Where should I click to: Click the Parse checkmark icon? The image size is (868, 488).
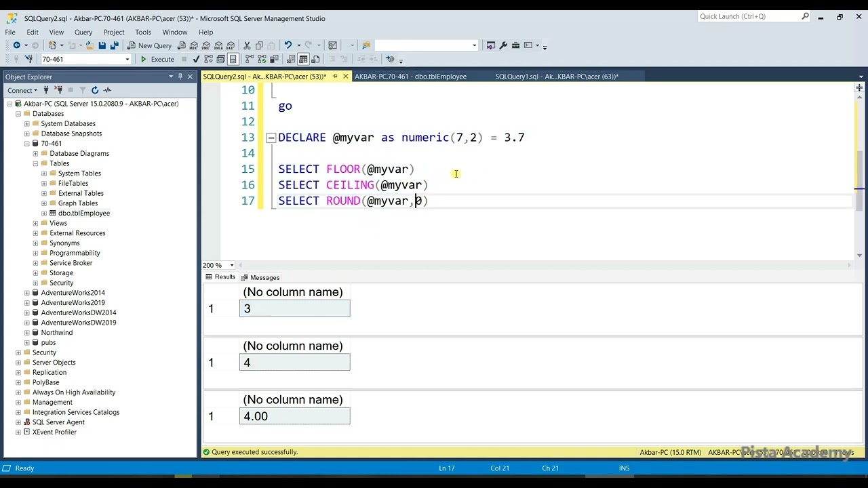pos(196,59)
